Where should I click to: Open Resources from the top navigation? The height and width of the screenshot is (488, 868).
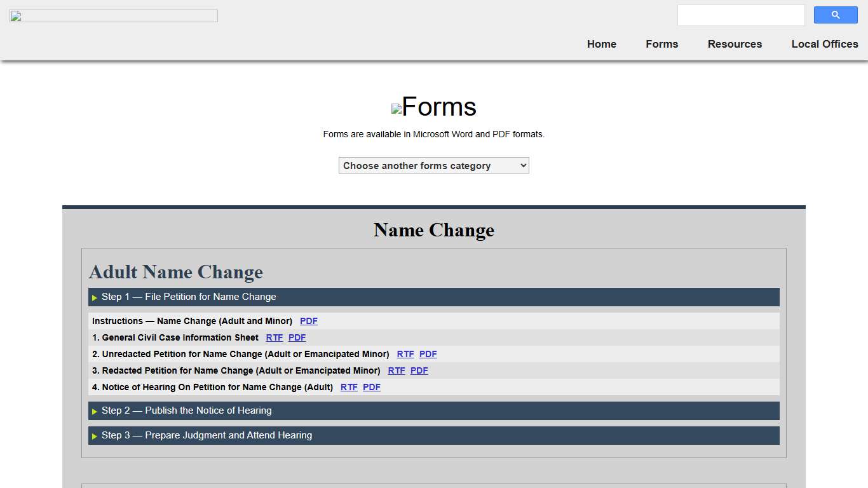[735, 44]
